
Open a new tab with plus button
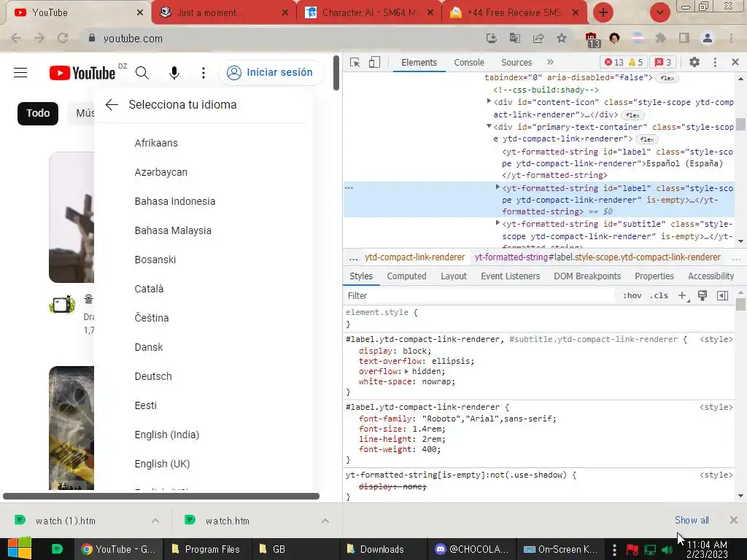pos(603,12)
